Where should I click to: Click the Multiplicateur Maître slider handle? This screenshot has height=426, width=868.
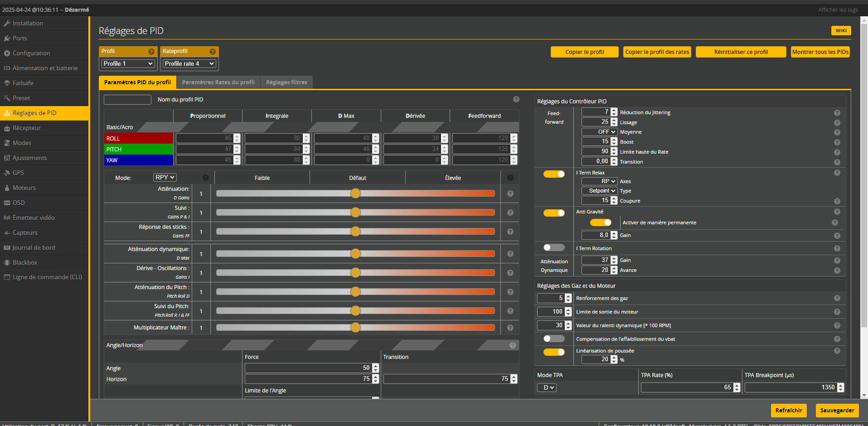(355, 327)
